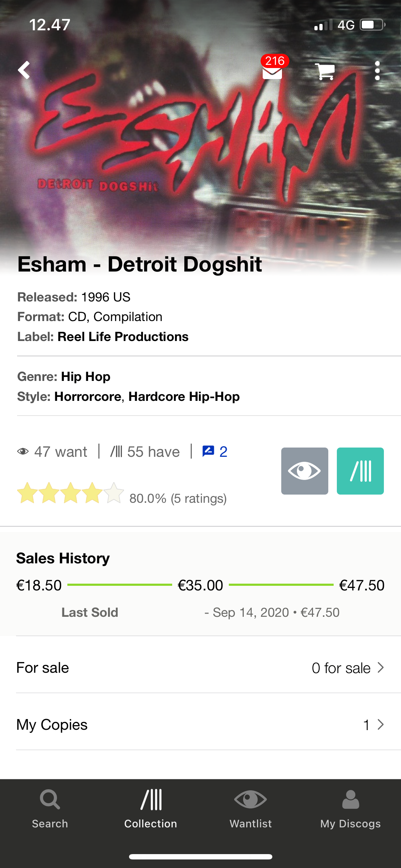Tap the small eye icon beside 47 want
401x868 pixels.
coord(23,451)
